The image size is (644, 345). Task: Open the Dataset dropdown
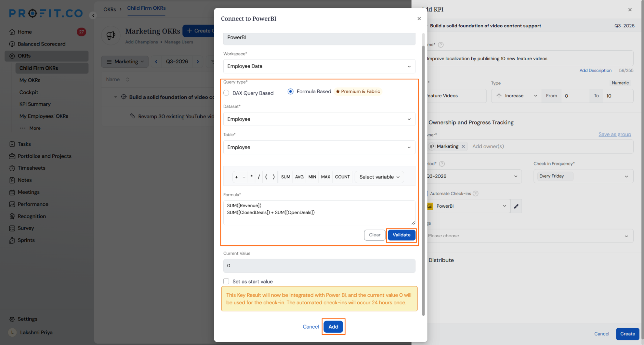pos(319,119)
